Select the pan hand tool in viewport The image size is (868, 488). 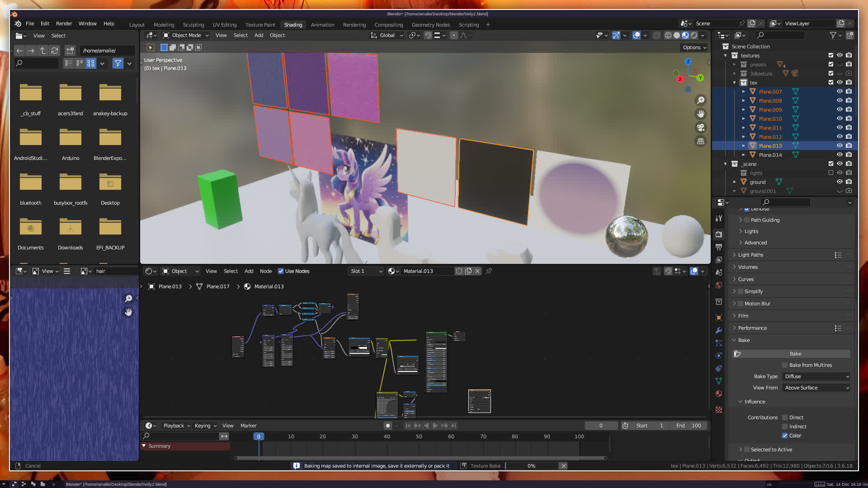coord(701,114)
